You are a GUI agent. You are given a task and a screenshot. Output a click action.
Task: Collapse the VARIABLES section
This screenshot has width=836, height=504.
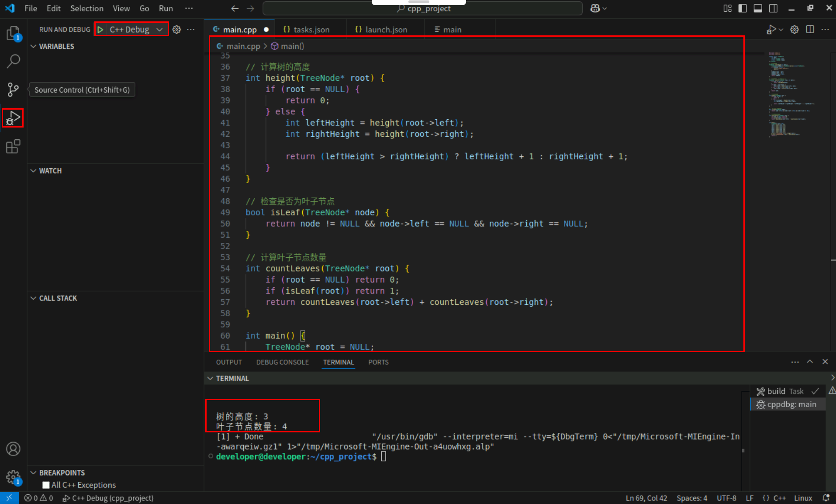(56, 46)
